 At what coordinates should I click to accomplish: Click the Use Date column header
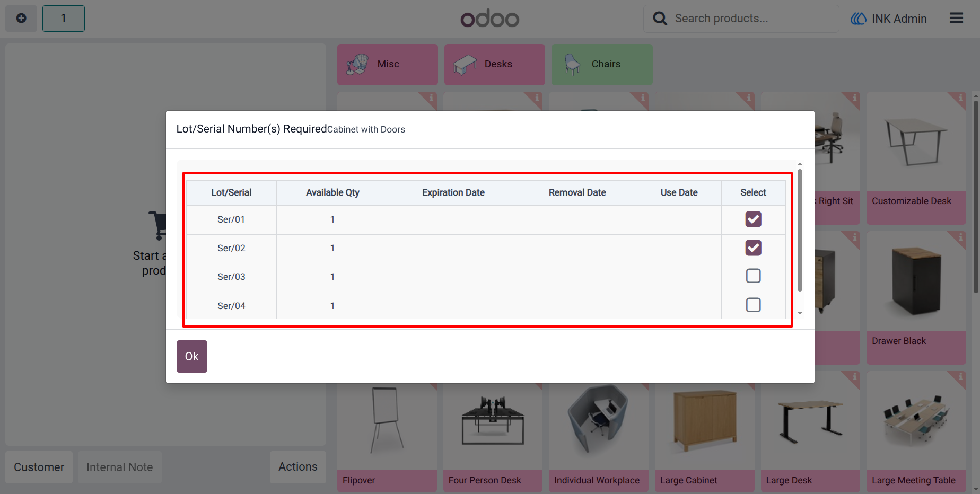click(x=679, y=192)
